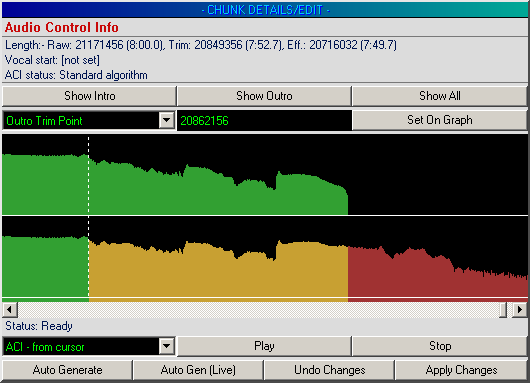Click the Show Intro button
530x383 pixels.
point(89,96)
